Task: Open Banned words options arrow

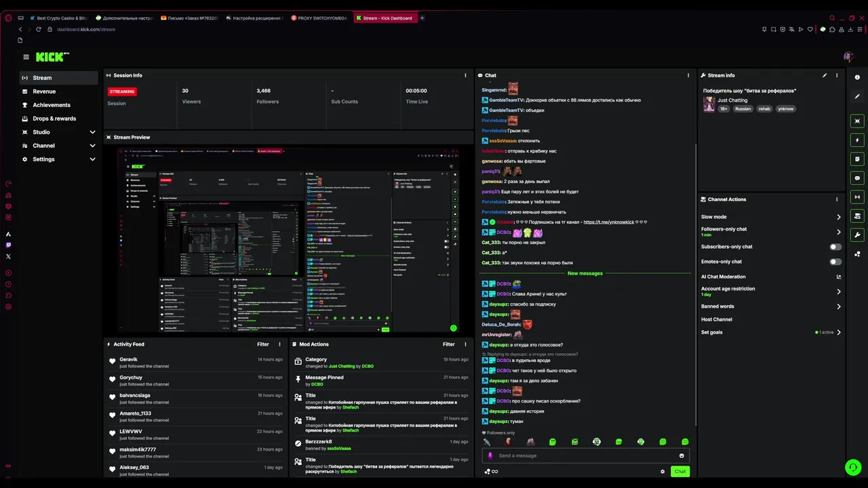Action: click(x=839, y=306)
